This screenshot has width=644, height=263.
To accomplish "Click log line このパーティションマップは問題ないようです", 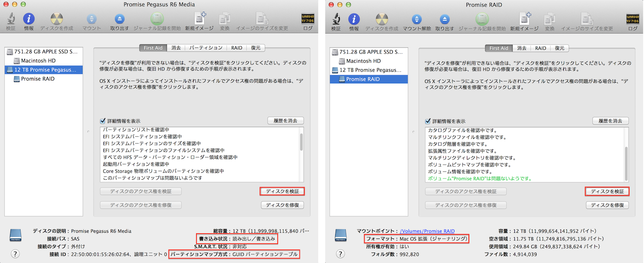I will click(x=152, y=178).
